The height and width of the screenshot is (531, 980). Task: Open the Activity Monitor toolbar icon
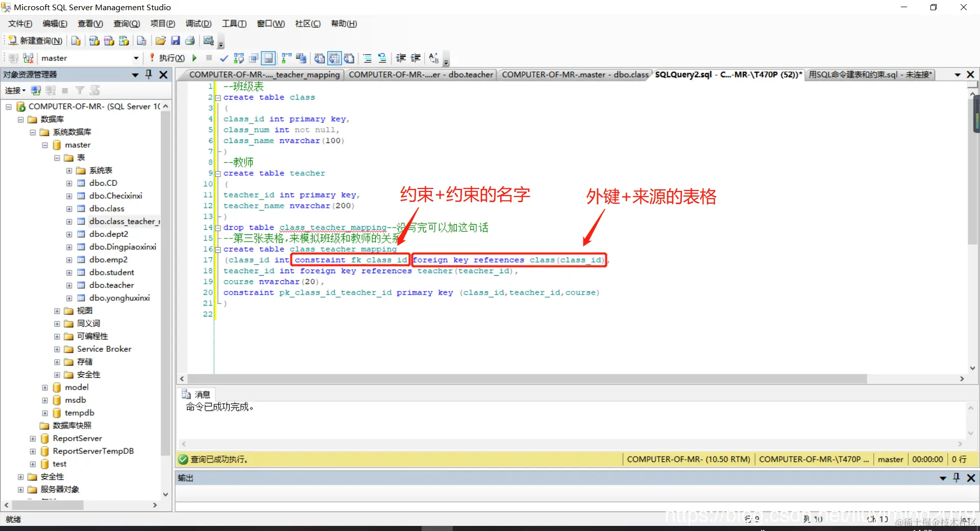[209, 41]
